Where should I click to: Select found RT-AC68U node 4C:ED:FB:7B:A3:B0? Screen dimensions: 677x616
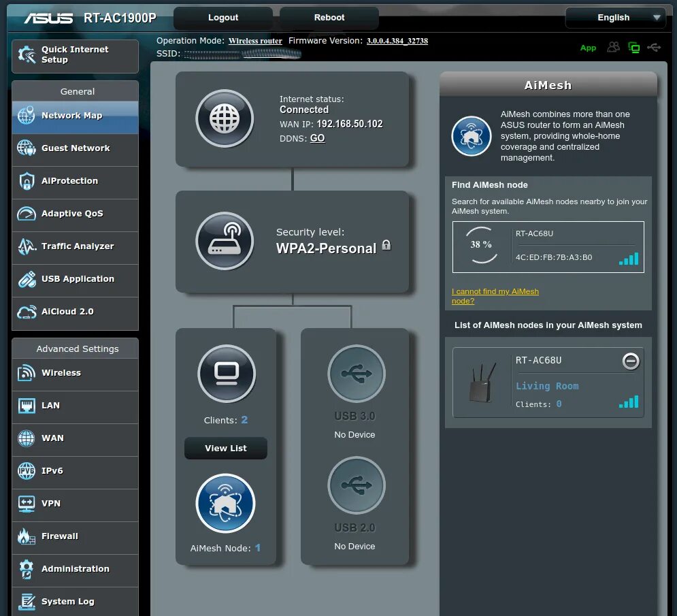[548, 247]
